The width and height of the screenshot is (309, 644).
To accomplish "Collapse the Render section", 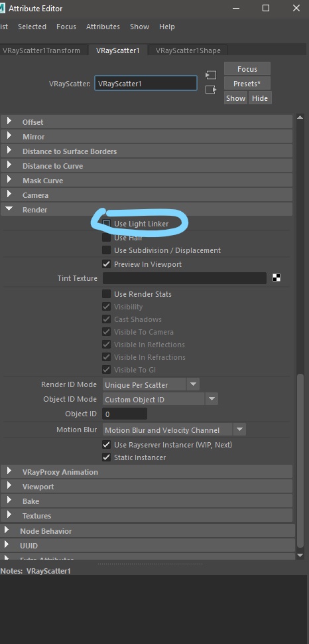I will [x=147, y=209].
